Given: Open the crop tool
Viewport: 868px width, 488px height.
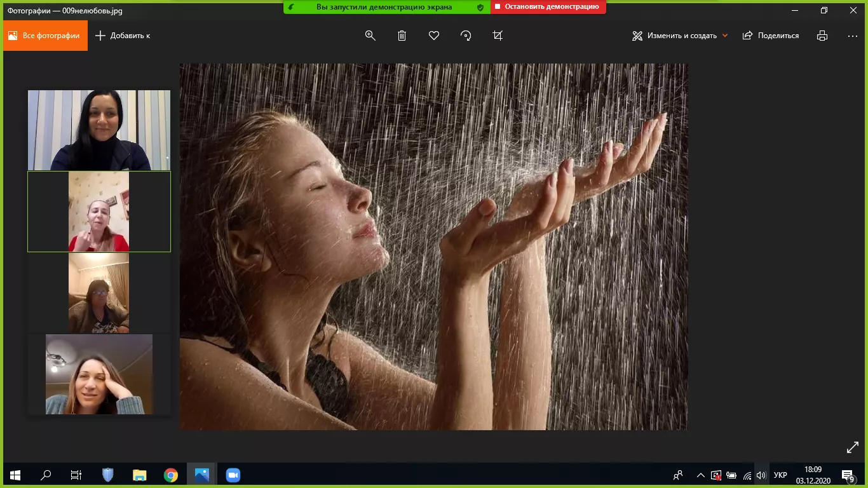Looking at the screenshot, I should click(x=498, y=36).
